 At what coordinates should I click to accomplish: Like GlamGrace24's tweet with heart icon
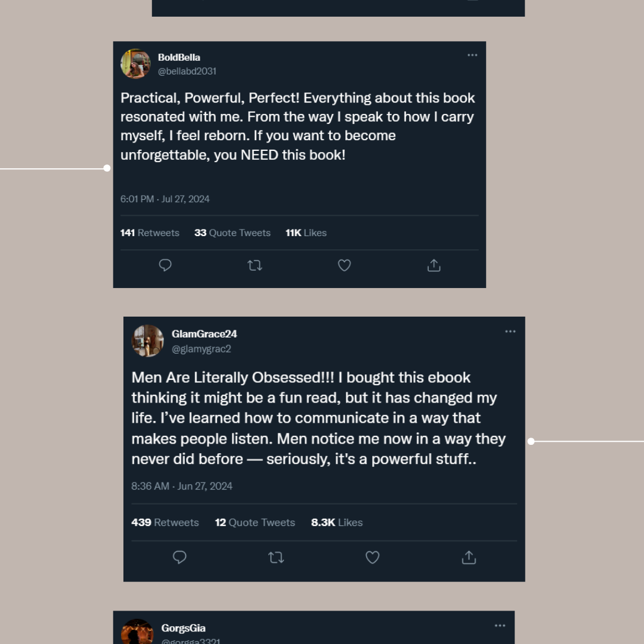(372, 558)
